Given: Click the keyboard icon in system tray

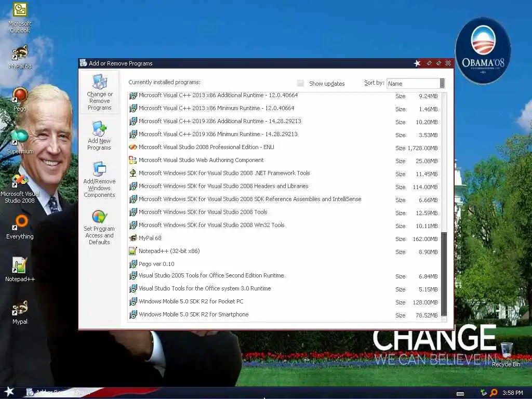Looking at the screenshot, I should click(460, 394).
